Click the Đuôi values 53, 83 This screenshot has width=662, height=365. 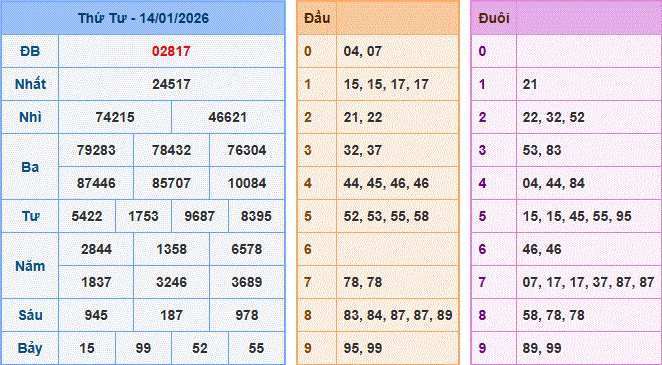542,150
